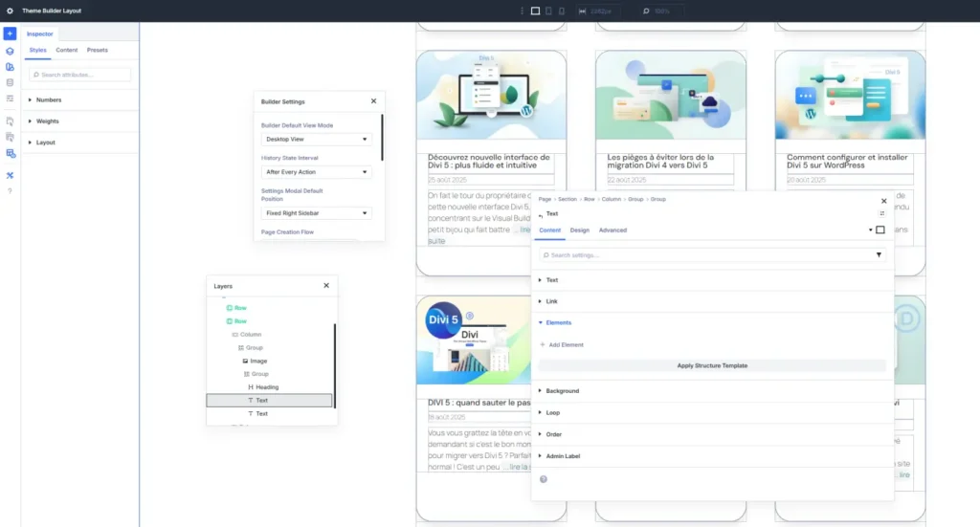Open the Builder Default View Mode dropdown
The width and height of the screenshot is (980, 527).
(316, 140)
